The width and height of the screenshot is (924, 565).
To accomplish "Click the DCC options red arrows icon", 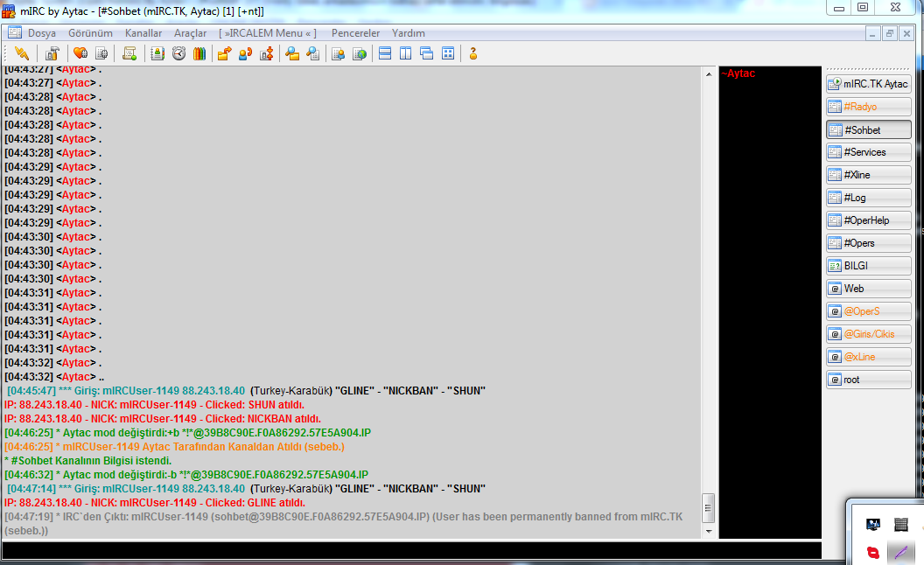I will 266,53.
